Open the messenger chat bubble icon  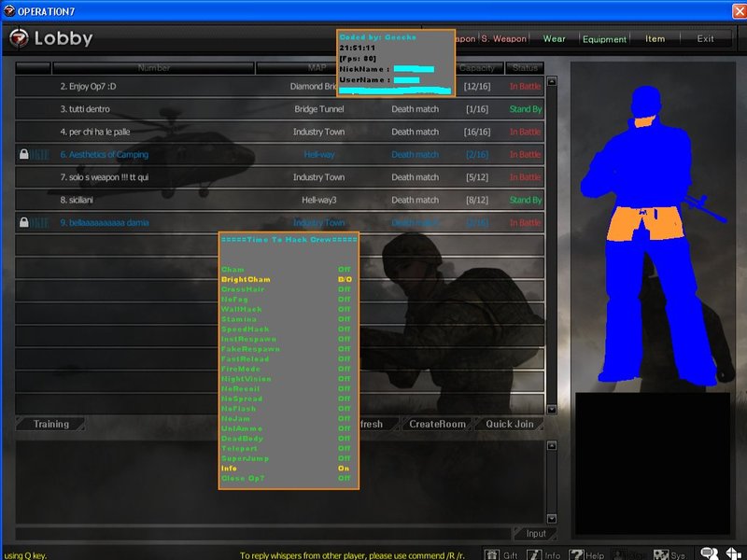click(710, 553)
